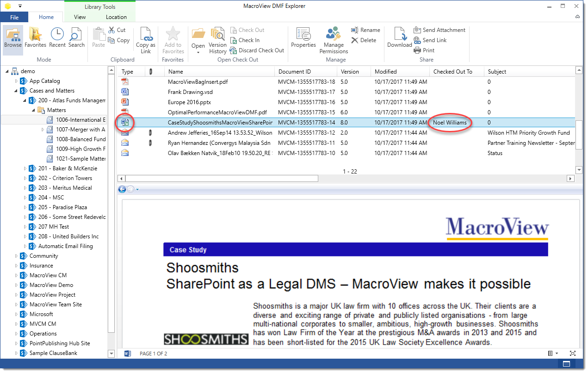The height and width of the screenshot is (373, 588).
Task: Open Manage Permissions
Action: point(334,40)
